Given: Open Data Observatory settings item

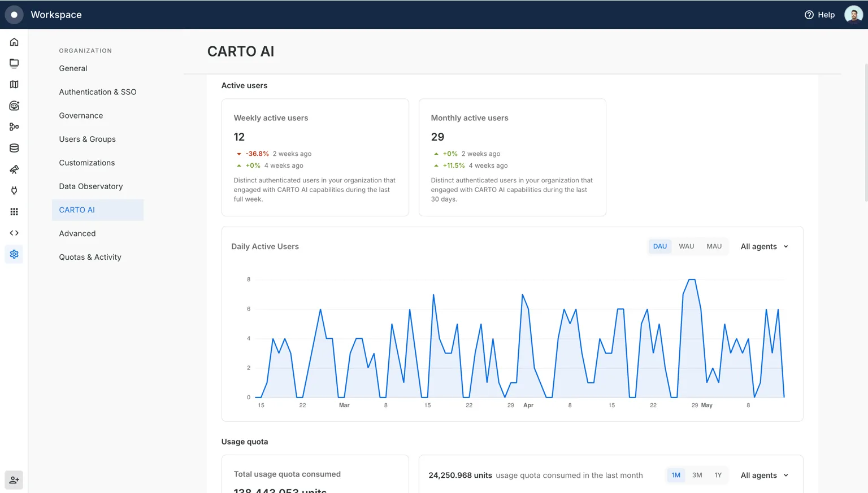Looking at the screenshot, I should (x=90, y=186).
